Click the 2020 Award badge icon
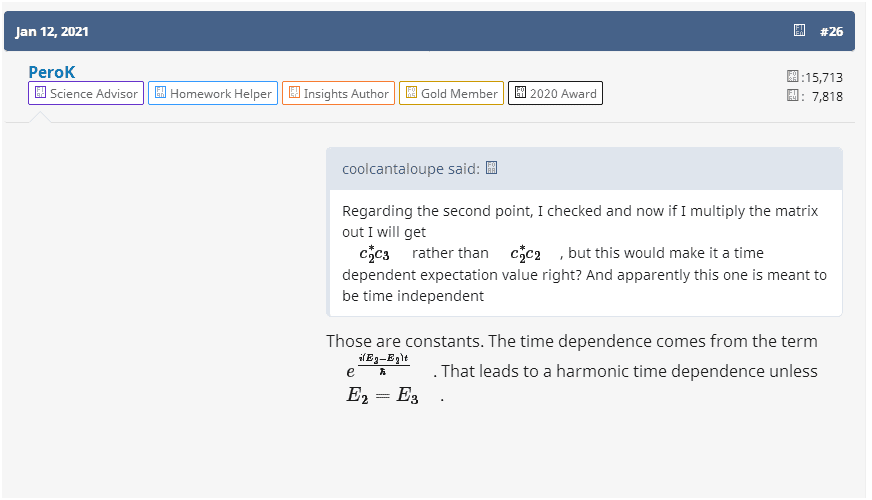 [x=520, y=93]
